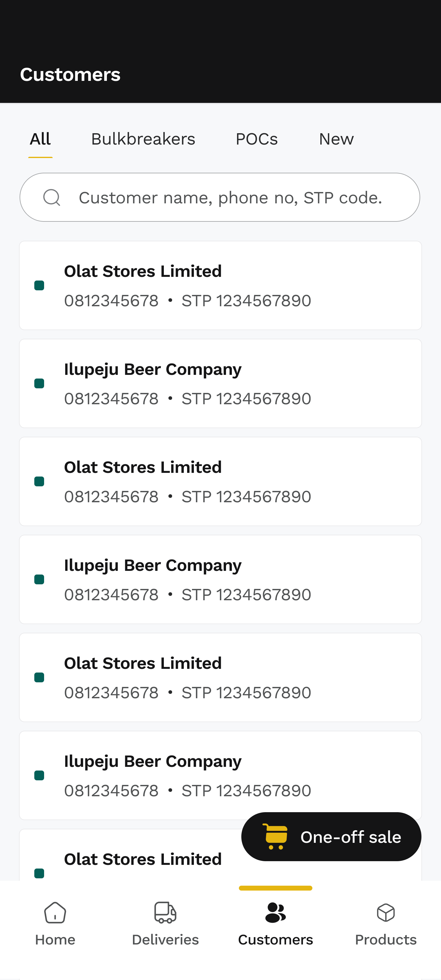
Task: Show the POCs tab
Action: tap(256, 139)
